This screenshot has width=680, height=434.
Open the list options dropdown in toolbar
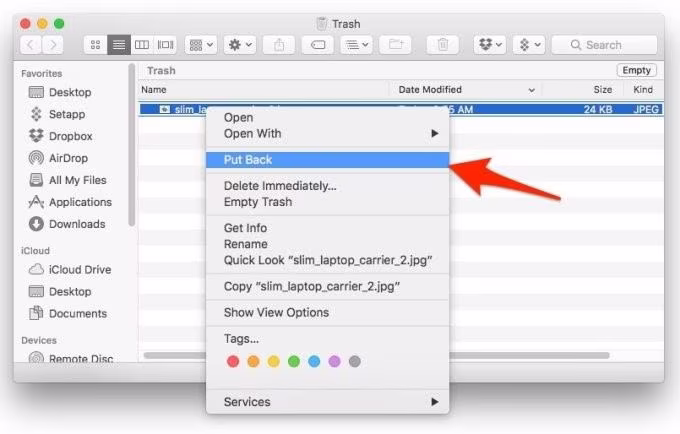click(356, 45)
